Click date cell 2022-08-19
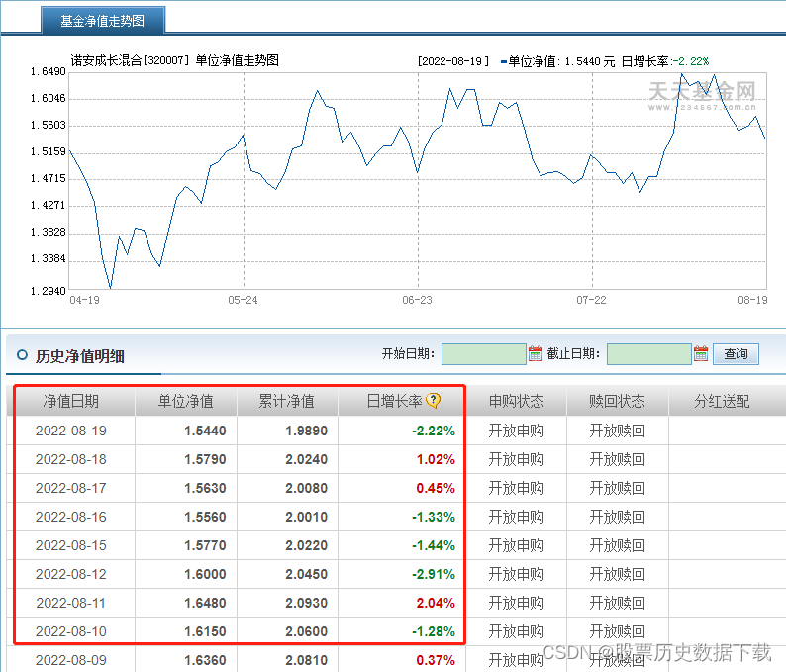The image size is (786, 672). pos(71,431)
